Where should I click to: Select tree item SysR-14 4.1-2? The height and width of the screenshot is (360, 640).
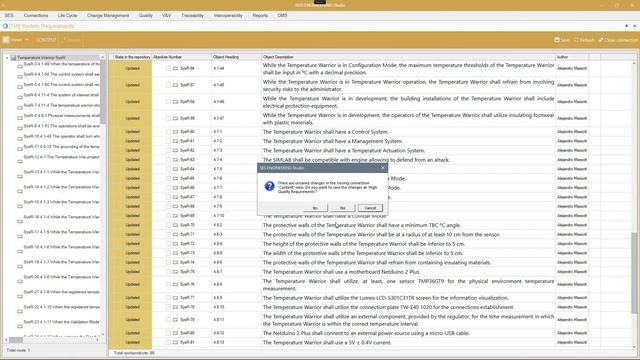pos(61,187)
